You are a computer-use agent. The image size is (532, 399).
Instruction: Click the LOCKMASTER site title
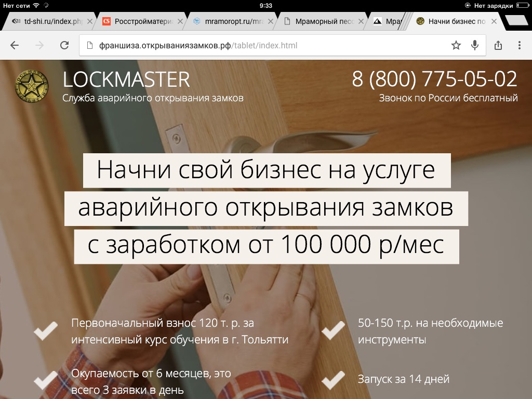pyautogui.click(x=126, y=79)
